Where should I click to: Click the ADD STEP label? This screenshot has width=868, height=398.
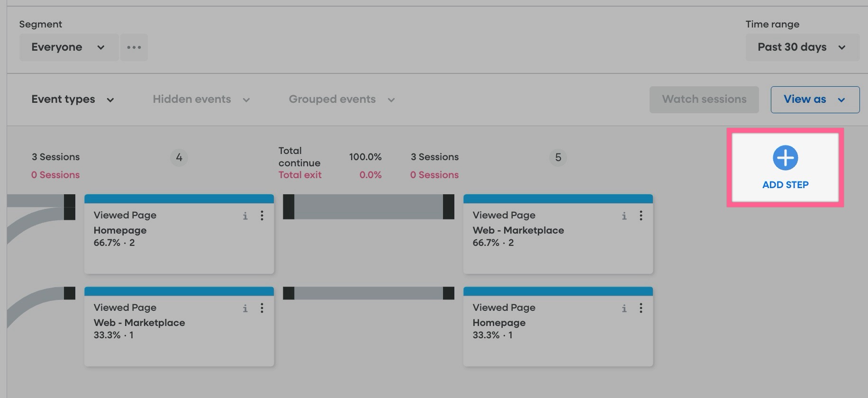(x=785, y=185)
